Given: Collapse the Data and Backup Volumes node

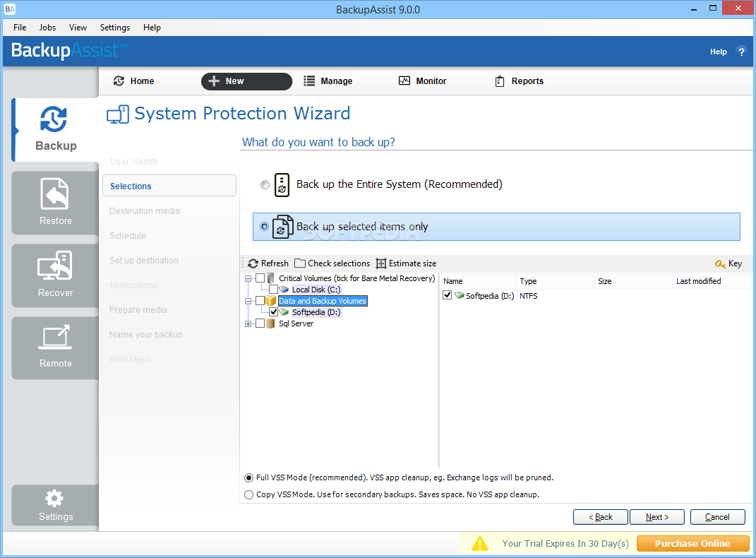Looking at the screenshot, I should [248, 301].
